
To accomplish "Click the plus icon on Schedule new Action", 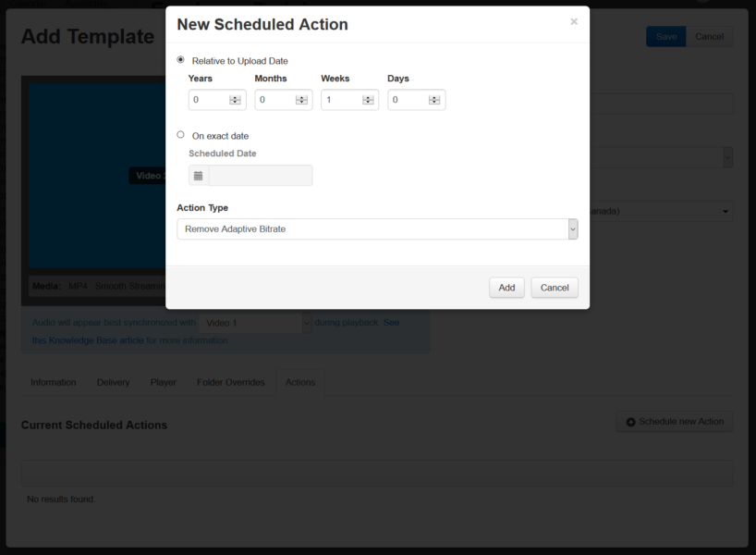I will [x=630, y=423].
